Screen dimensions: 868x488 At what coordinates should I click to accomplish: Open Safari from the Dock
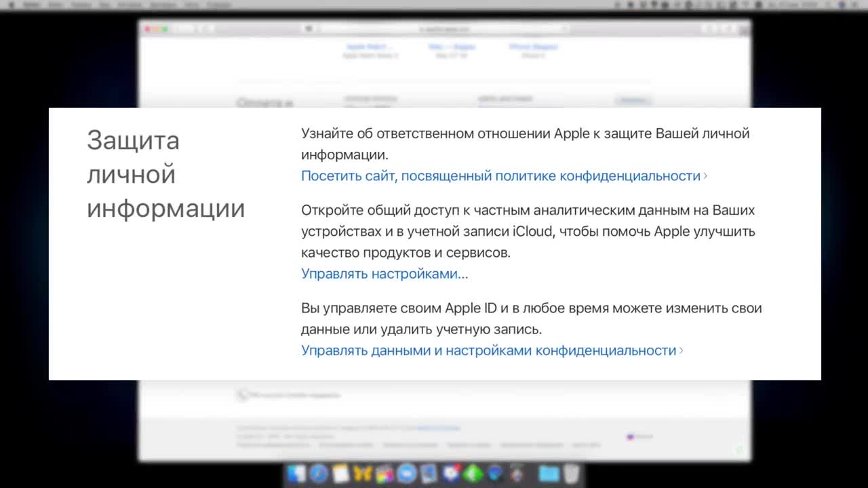(319, 473)
